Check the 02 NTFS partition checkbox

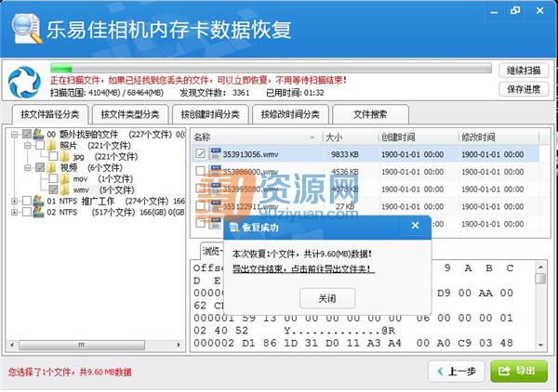click(x=27, y=212)
